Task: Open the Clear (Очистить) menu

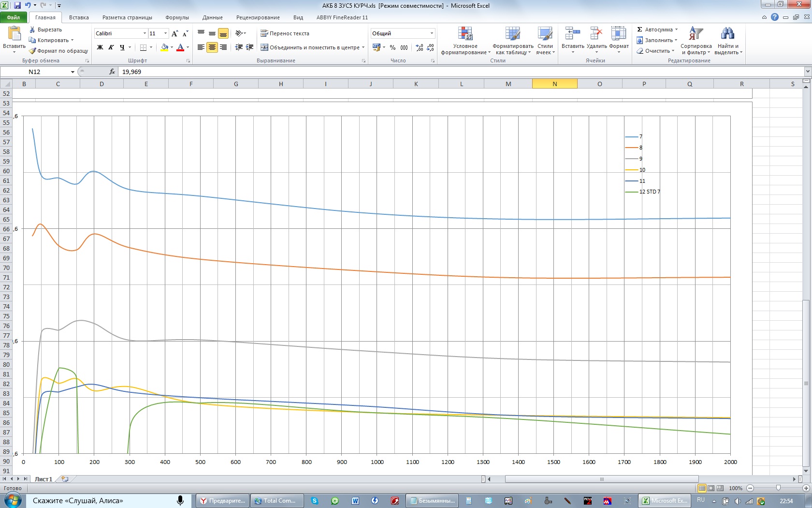Action: (x=655, y=51)
